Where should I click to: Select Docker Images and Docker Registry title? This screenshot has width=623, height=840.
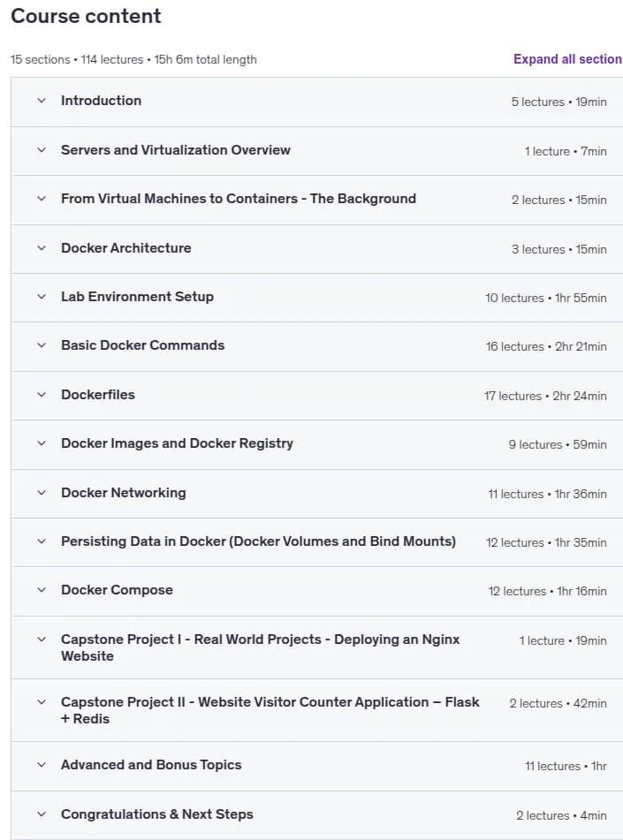(x=177, y=443)
